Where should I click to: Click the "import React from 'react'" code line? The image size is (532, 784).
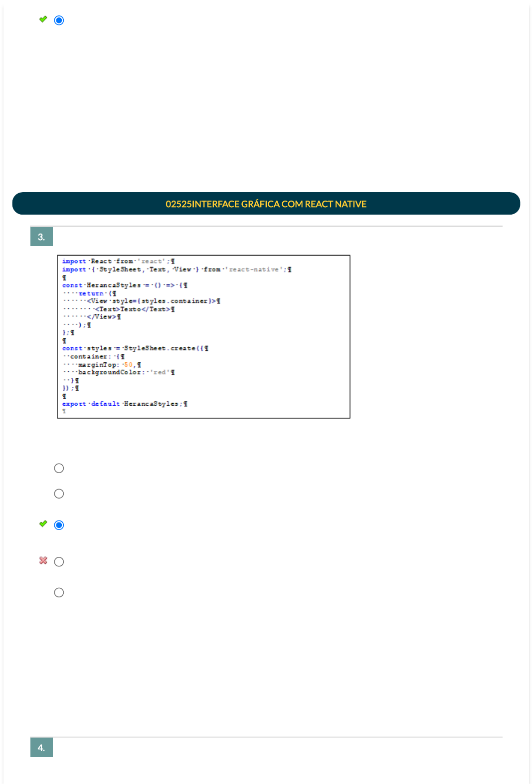pyautogui.click(x=118, y=261)
